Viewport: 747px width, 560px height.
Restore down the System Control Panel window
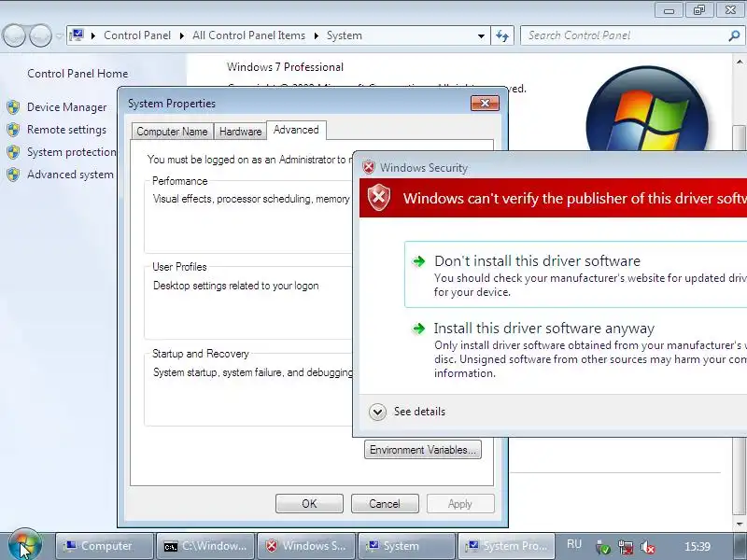coord(698,10)
